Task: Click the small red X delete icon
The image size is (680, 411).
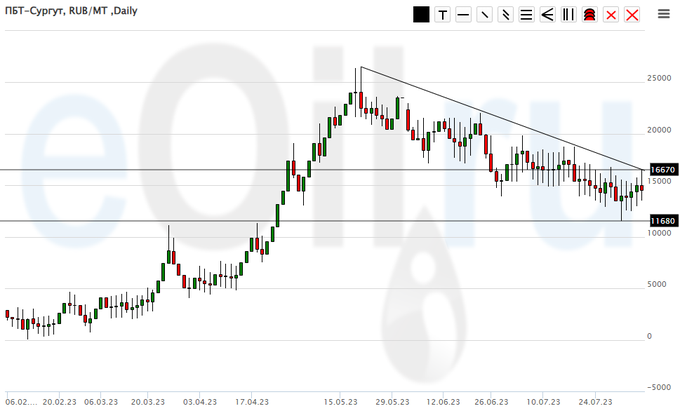Action: click(x=610, y=15)
